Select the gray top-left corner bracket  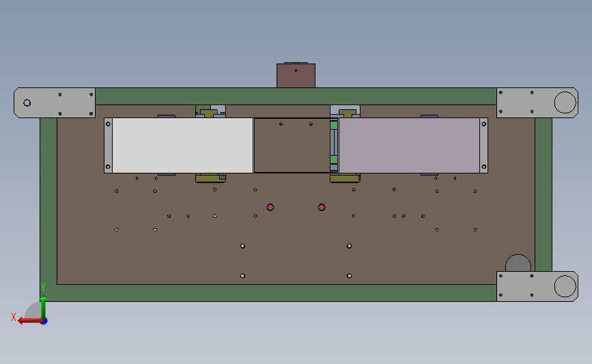(x=55, y=102)
